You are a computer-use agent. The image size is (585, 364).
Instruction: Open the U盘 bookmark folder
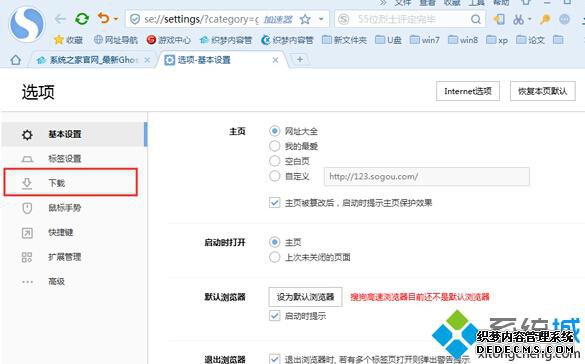pyautogui.click(x=388, y=40)
